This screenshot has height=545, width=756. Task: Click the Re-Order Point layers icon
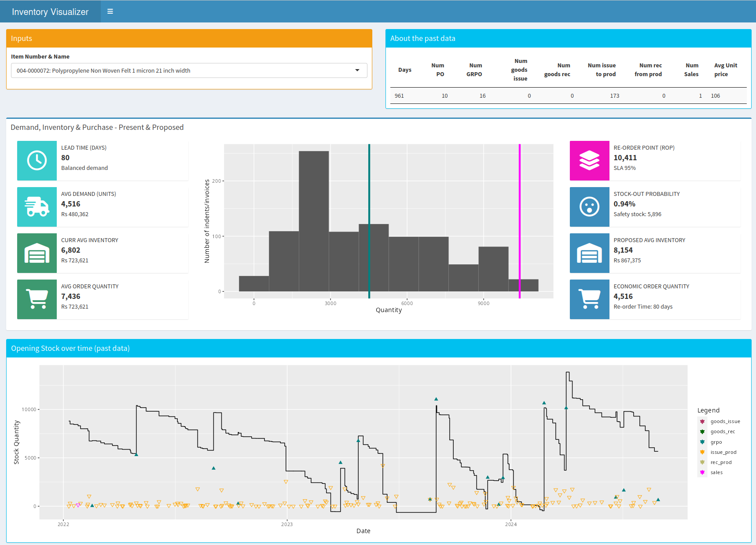click(x=589, y=161)
